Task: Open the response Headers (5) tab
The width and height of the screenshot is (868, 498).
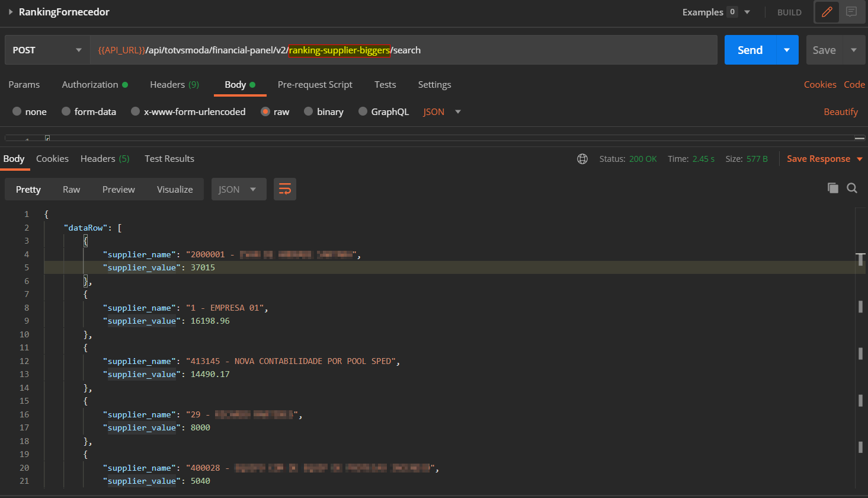Action: click(105, 159)
